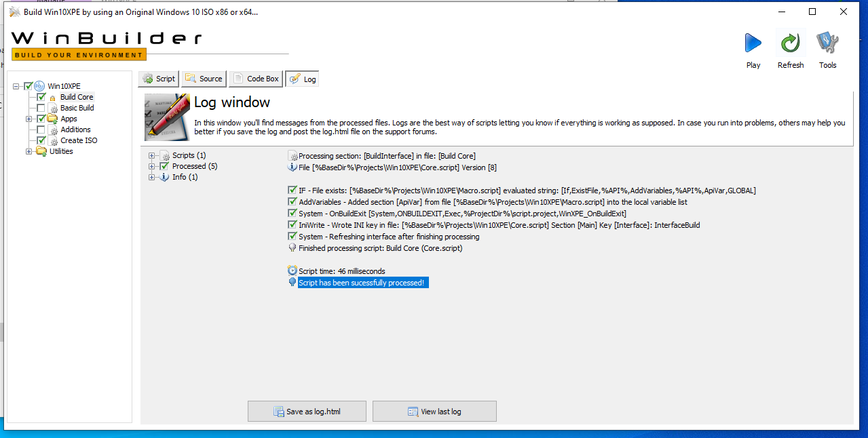Click the info icon beside Core.script file line

(x=293, y=167)
